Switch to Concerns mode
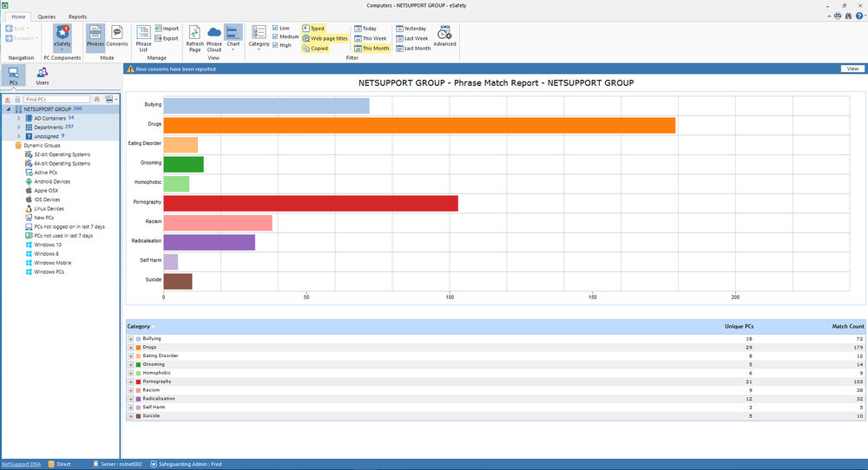This screenshot has width=868, height=470. click(117, 37)
